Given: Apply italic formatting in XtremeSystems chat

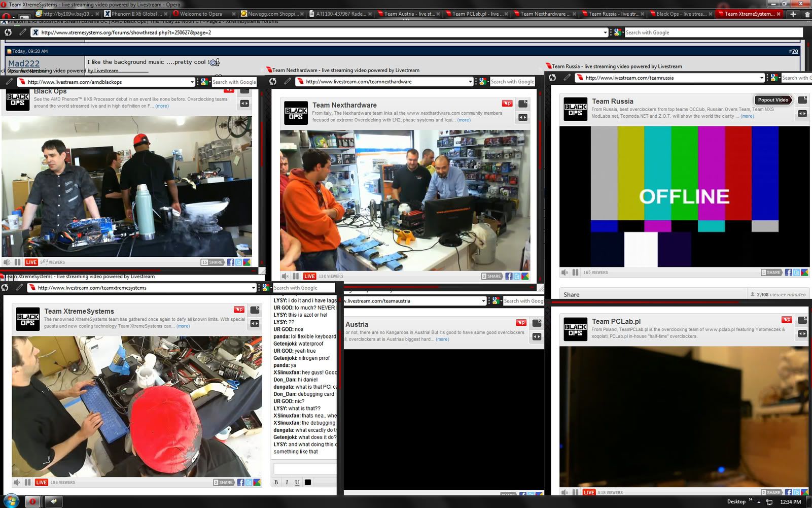Looking at the screenshot, I should tap(287, 482).
